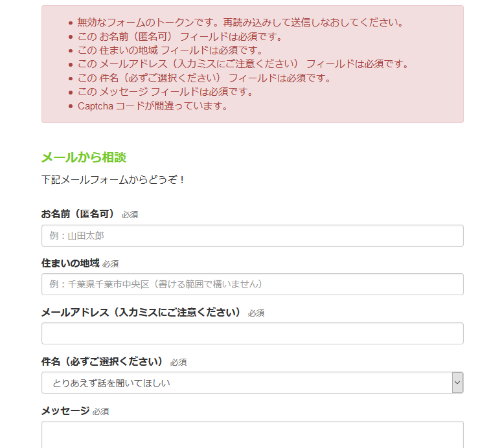The height and width of the screenshot is (448, 502).
Task: Click inside the メッセージ text area
Action: point(252,434)
